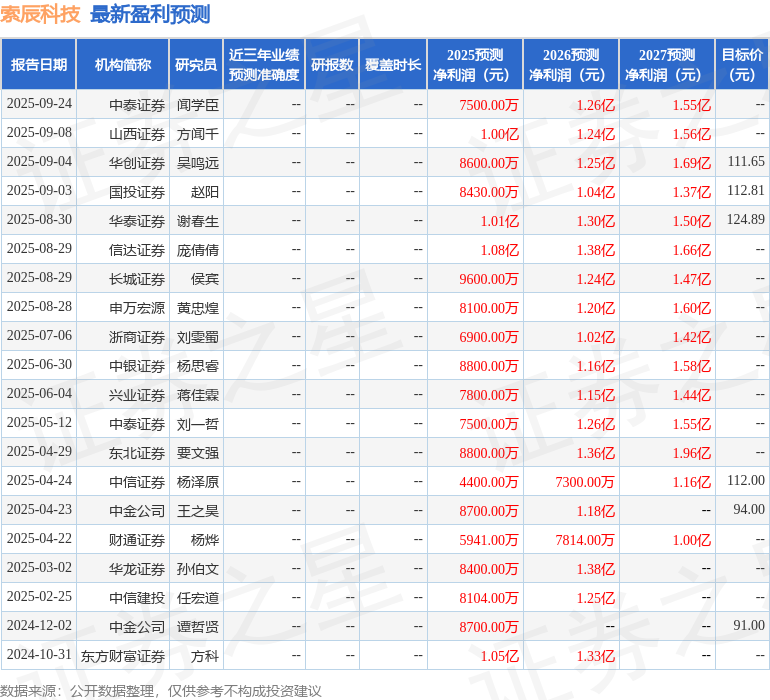Select the 研究员 column header
This screenshot has width=770, height=700.
(x=195, y=65)
